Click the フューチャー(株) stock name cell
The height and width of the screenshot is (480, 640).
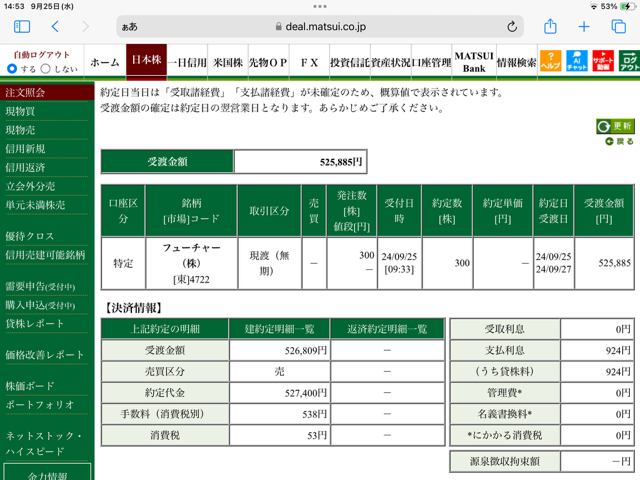click(x=191, y=263)
